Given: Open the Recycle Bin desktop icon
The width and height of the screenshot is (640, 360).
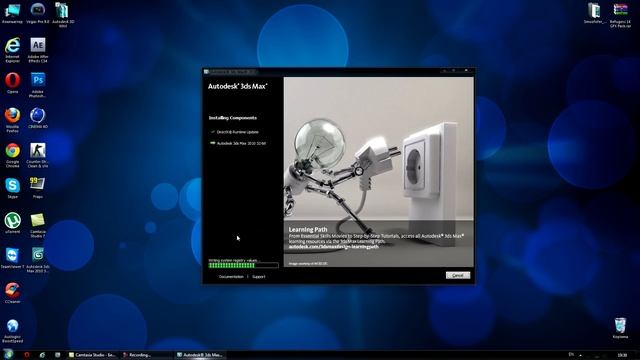Looking at the screenshot, I should click(620, 328).
